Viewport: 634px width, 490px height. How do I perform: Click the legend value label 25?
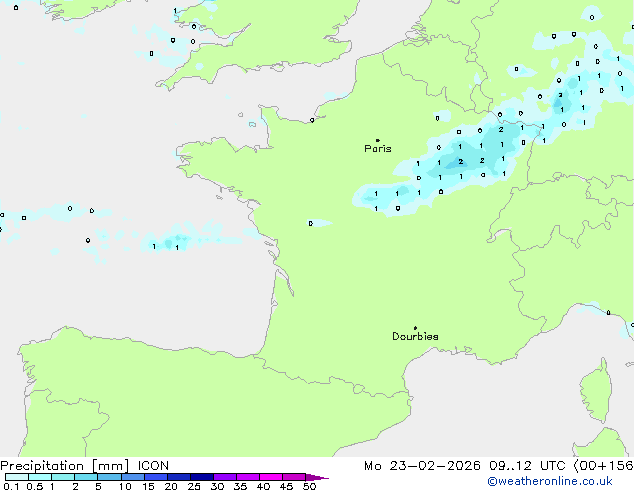tap(193, 487)
